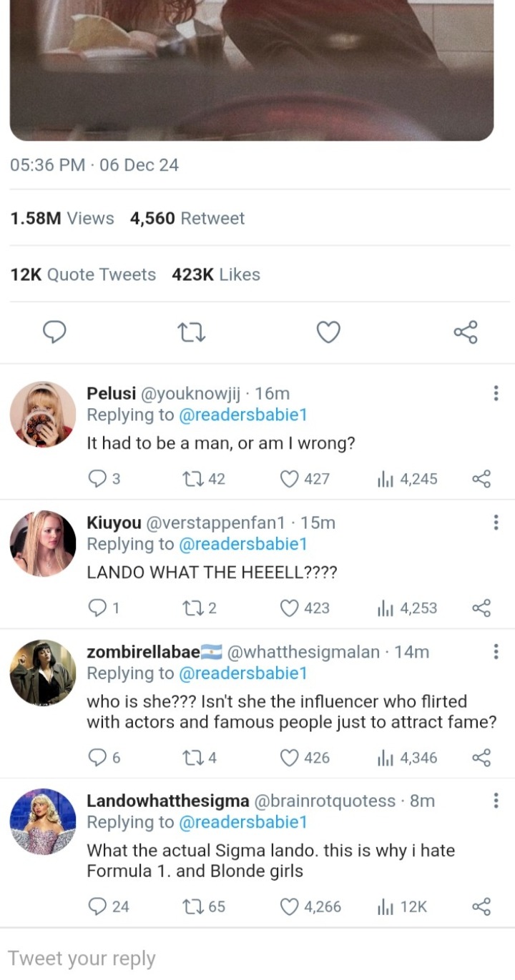Open more options for zombirellabae's reply

pos(496,652)
